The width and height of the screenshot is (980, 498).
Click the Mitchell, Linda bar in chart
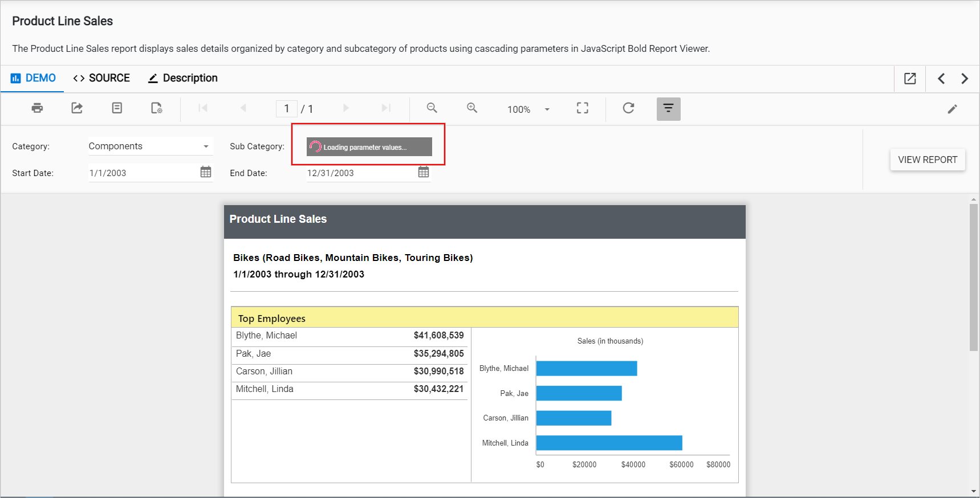click(x=609, y=443)
